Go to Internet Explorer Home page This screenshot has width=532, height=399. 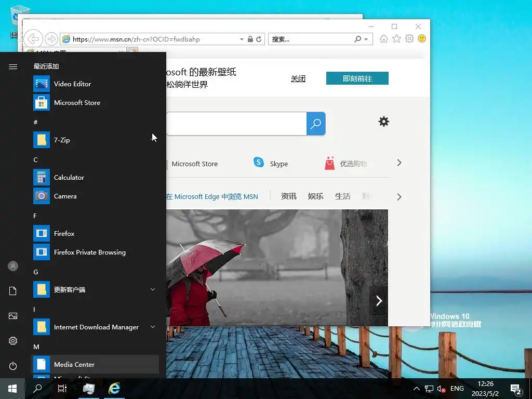[384, 38]
